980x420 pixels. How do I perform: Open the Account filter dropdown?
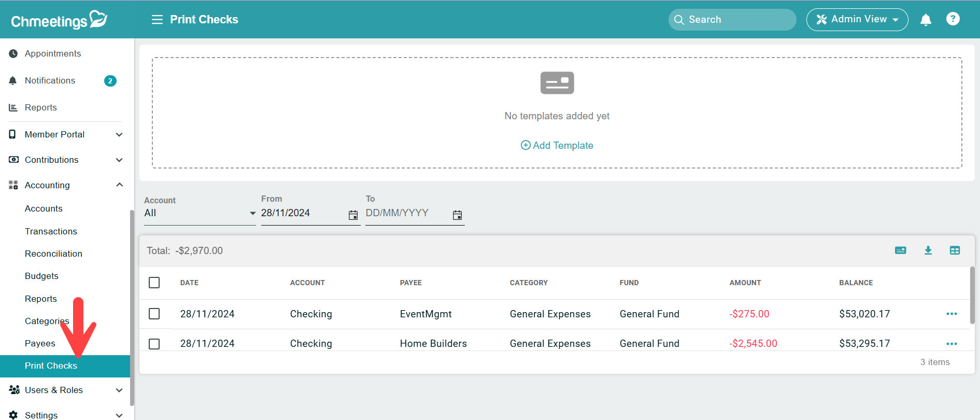click(x=200, y=213)
